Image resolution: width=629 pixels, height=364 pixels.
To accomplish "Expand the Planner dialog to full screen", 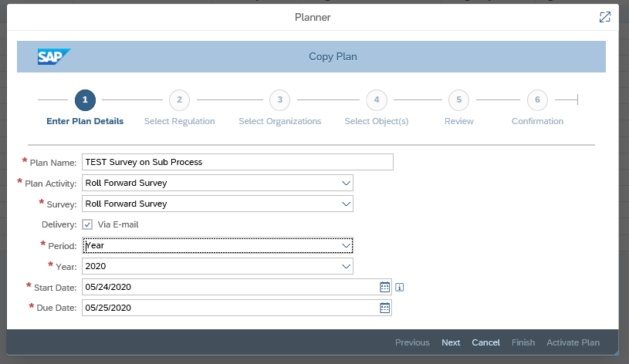I will click(x=605, y=17).
